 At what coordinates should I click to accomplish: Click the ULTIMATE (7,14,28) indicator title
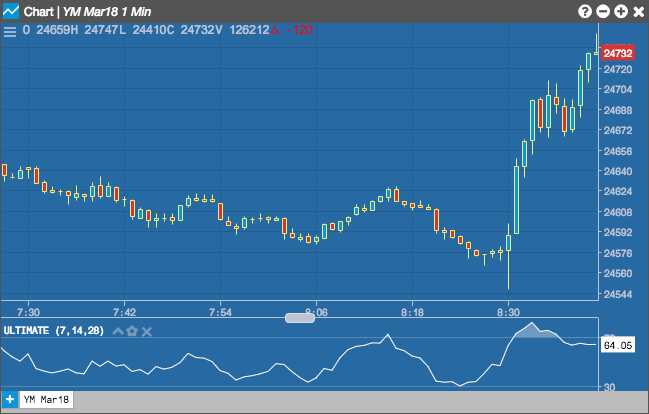click(53, 330)
